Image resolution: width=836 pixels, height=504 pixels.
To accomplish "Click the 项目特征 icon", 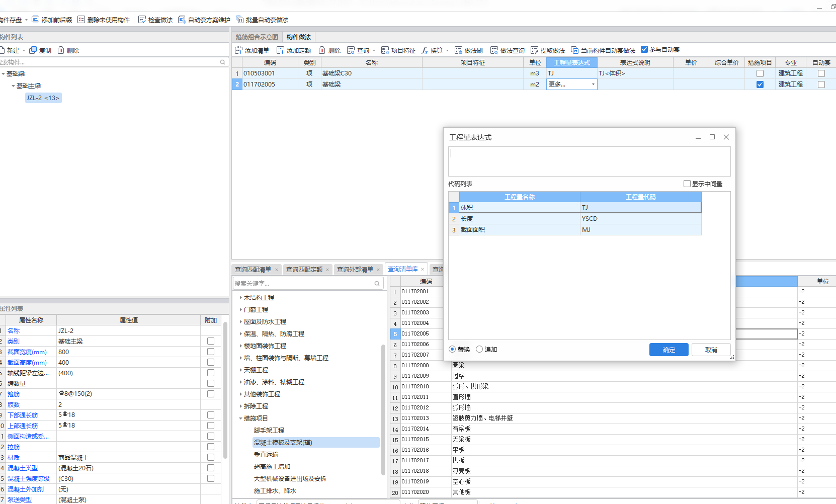I will [x=385, y=50].
